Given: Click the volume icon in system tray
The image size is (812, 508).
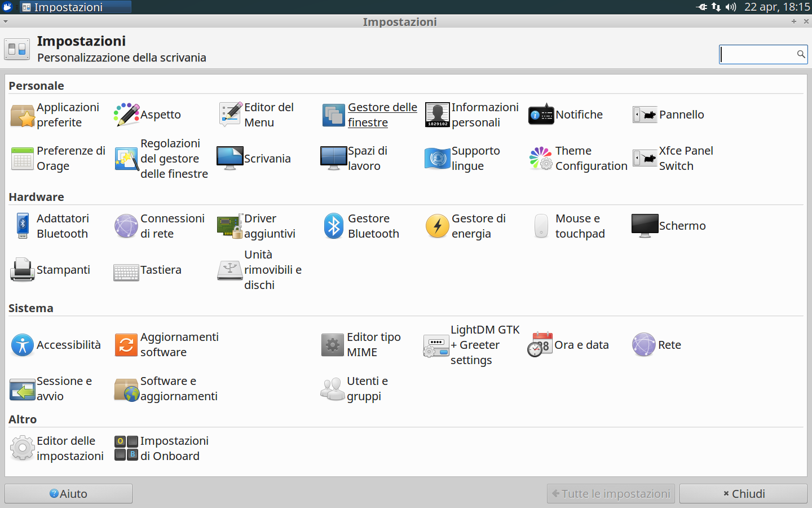Looking at the screenshot, I should tap(731, 7).
